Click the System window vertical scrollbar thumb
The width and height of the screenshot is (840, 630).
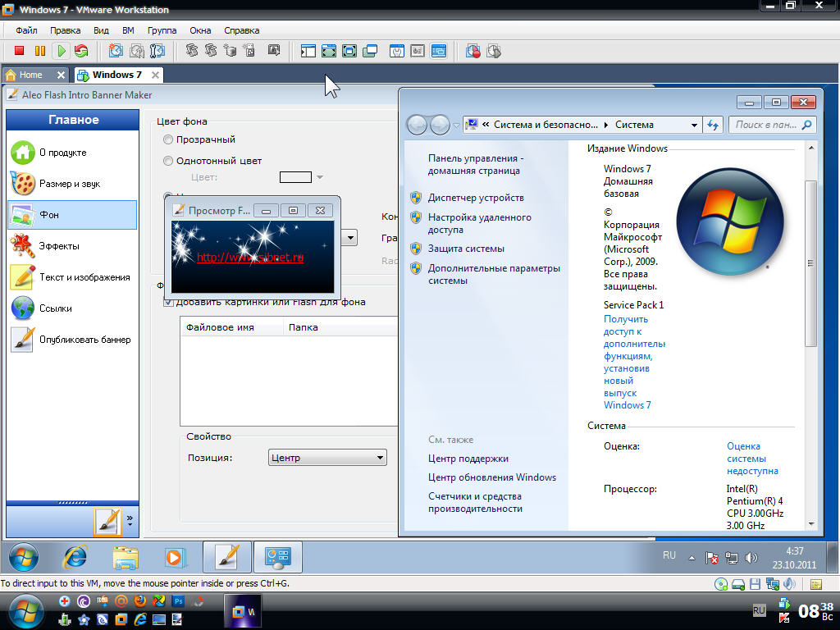coord(810,263)
